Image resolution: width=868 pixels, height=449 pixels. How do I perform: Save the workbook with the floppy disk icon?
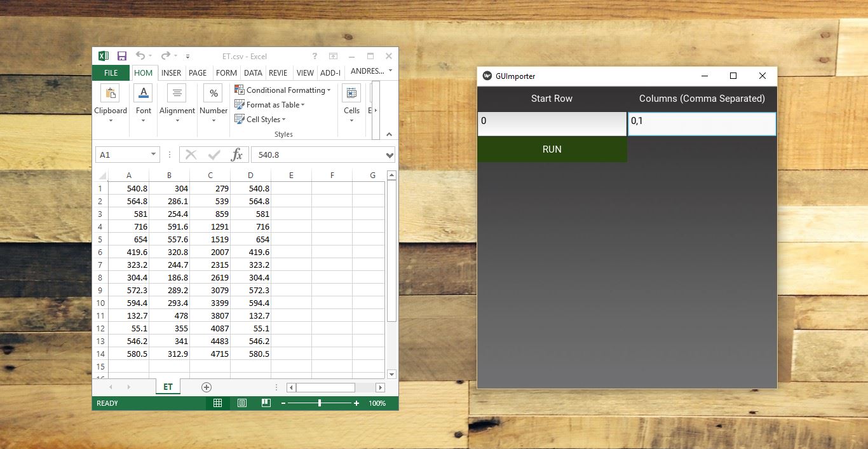121,56
